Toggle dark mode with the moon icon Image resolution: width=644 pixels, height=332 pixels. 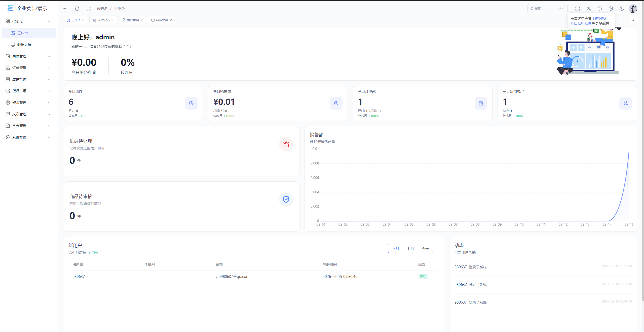pyautogui.click(x=622, y=9)
